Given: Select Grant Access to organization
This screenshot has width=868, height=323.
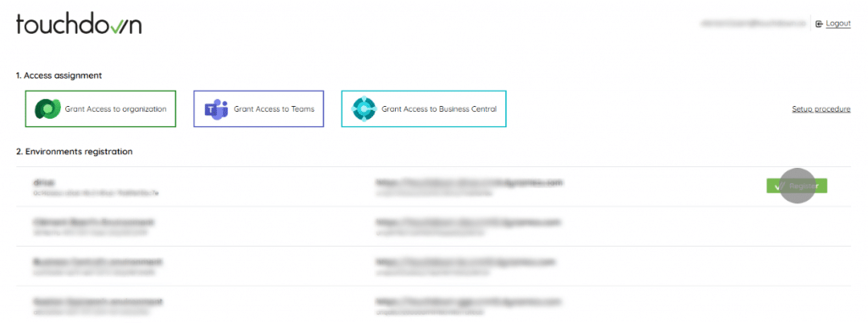Looking at the screenshot, I should pyautogui.click(x=101, y=109).
